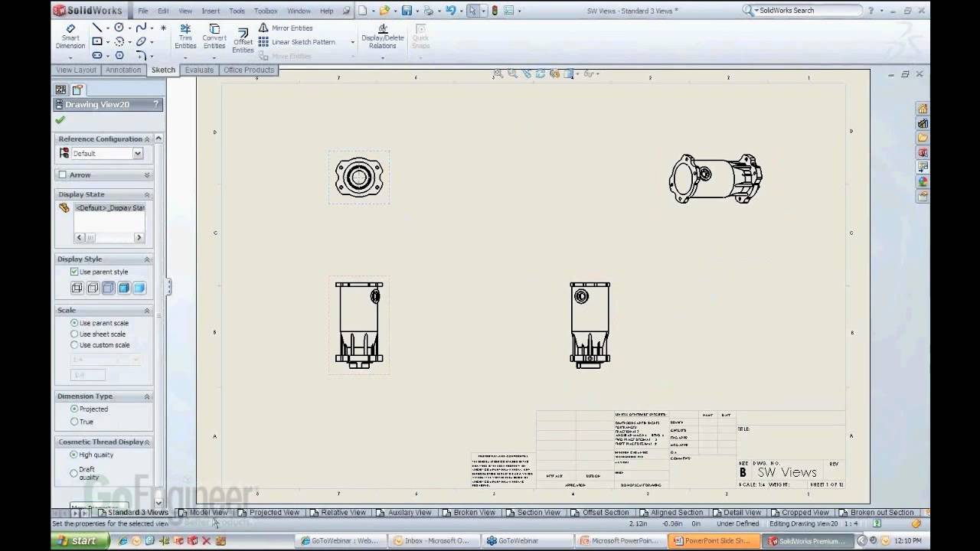Screen dimensions: 980x551
Task: Select Use sheet scale radio button
Action: click(74, 334)
